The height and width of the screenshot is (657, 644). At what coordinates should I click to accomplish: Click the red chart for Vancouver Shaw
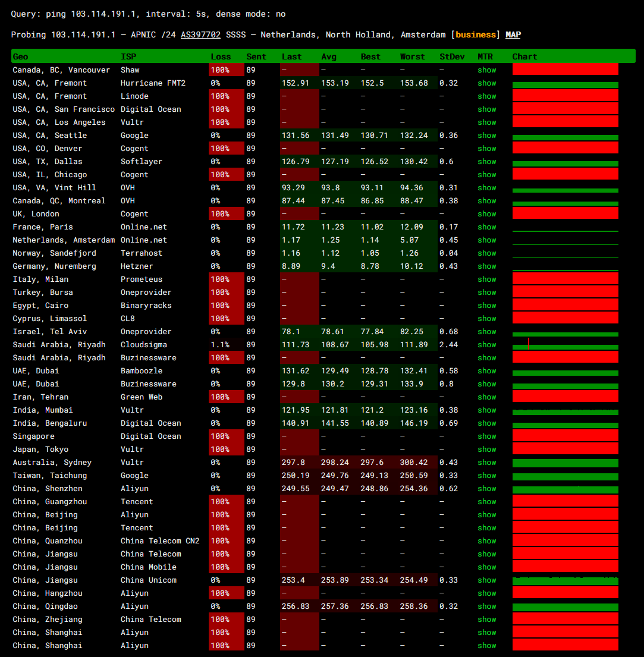point(566,69)
